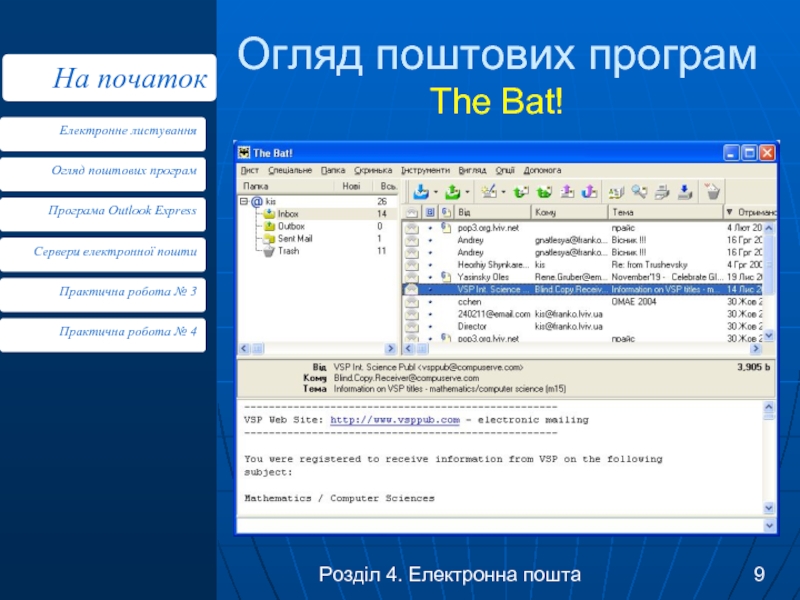Open Електронне листування slide link

(103, 134)
